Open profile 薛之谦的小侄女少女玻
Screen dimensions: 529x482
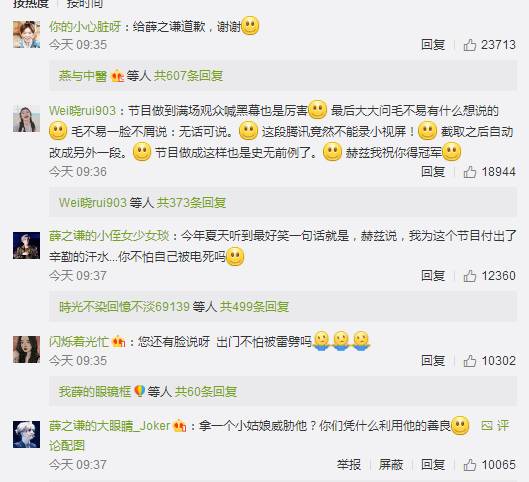coord(109,236)
